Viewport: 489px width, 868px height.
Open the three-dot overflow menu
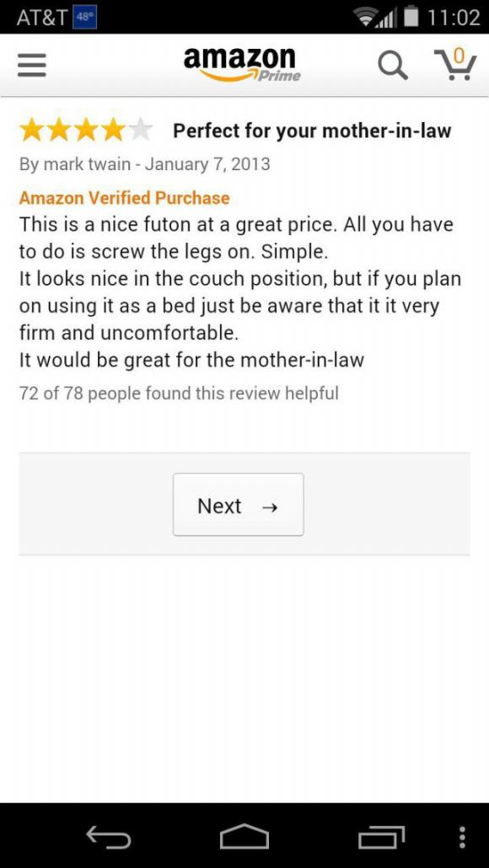tap(463, 837)
